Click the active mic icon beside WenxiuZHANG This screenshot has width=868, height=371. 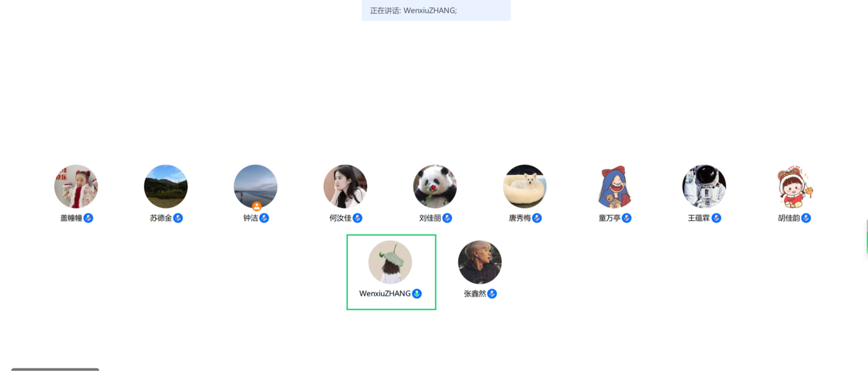417,294
